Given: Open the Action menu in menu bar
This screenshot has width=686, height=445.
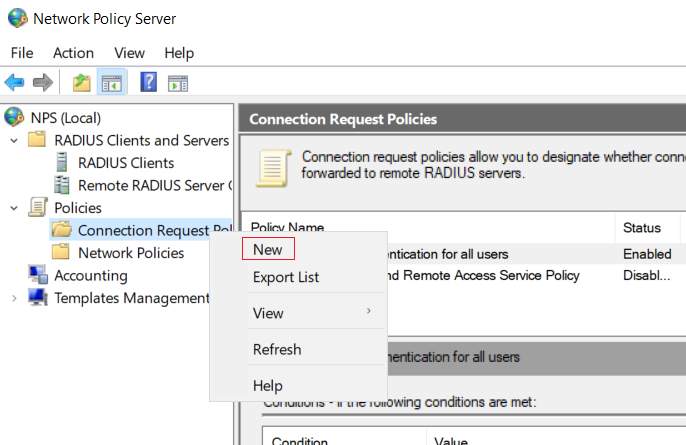Looking at the screenshot, I should click(73, 53).
